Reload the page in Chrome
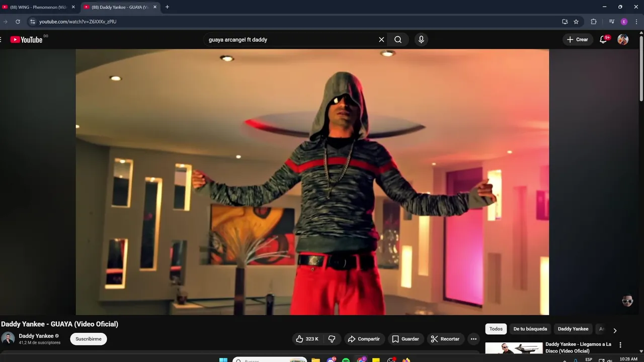This screenshot has height=362, width=644. click(x=18, y=22)
